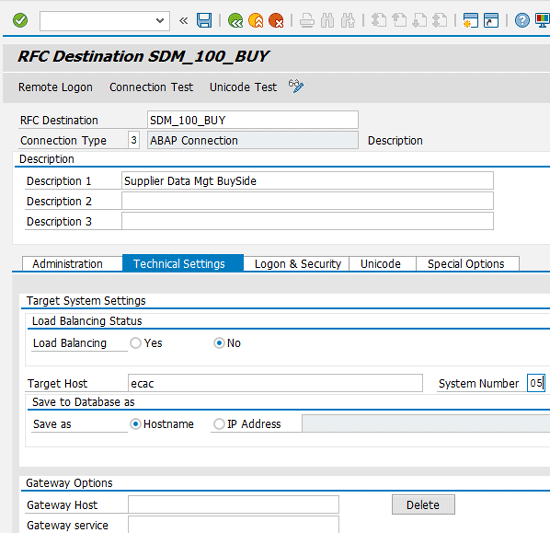
Task: Cancel with the red X icon
Action: 276,21
